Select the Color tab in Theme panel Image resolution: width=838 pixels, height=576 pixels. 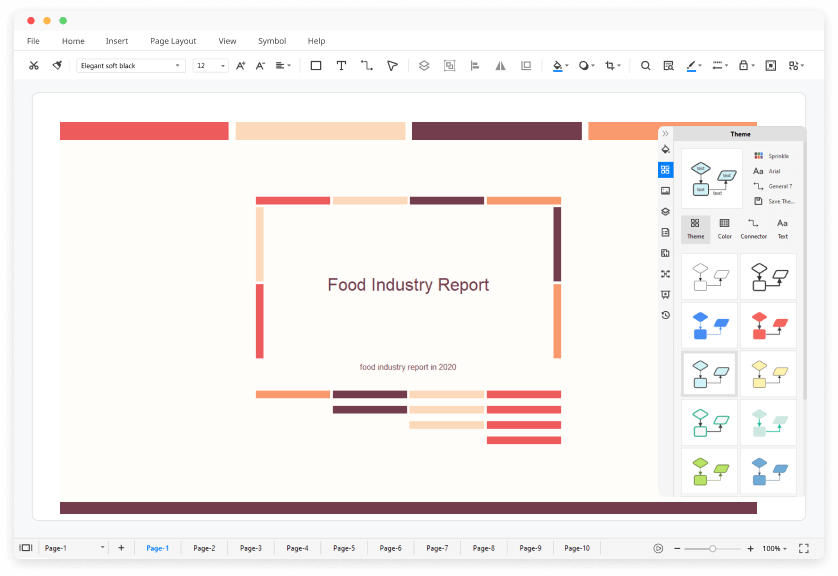[724, 229]
